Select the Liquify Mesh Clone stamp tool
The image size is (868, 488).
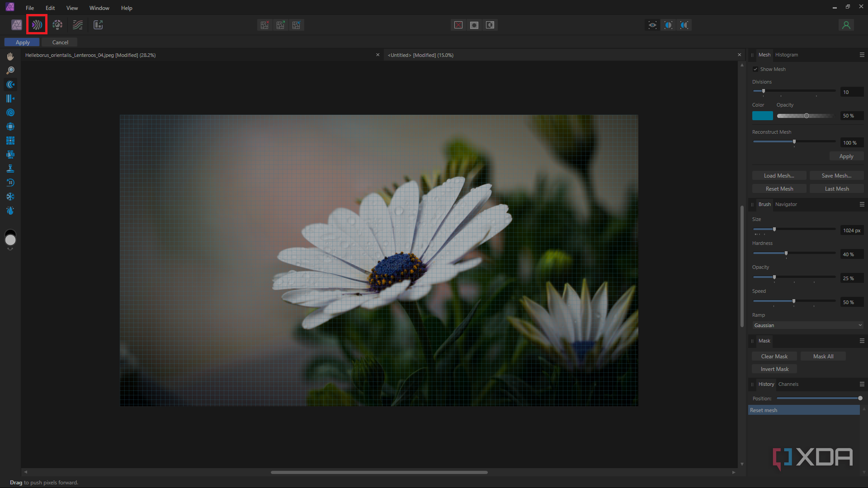(10, 169)
